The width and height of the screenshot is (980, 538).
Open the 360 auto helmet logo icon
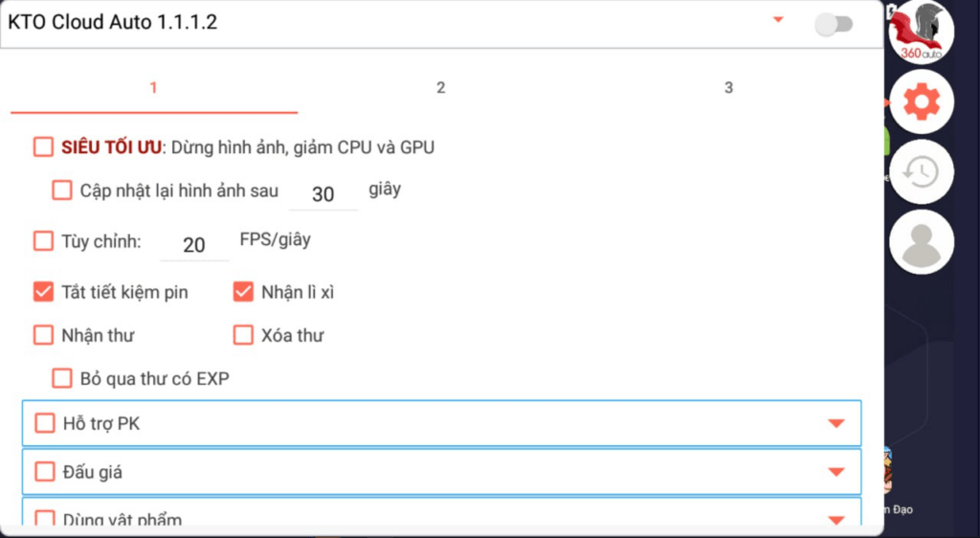922,32
